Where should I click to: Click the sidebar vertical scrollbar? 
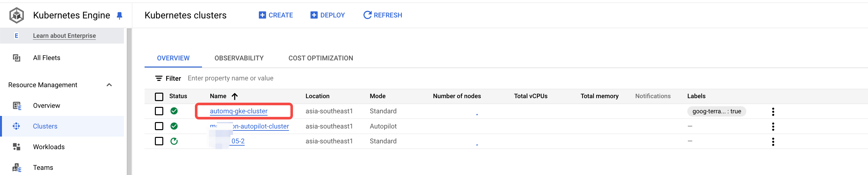(x=129, y=101)
